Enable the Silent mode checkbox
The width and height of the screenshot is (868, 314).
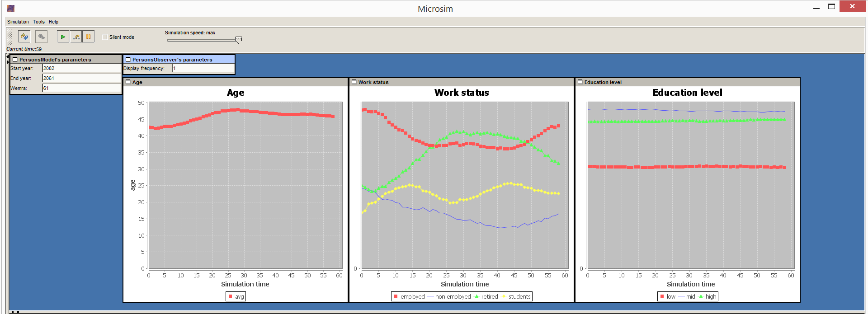[104, 37]
